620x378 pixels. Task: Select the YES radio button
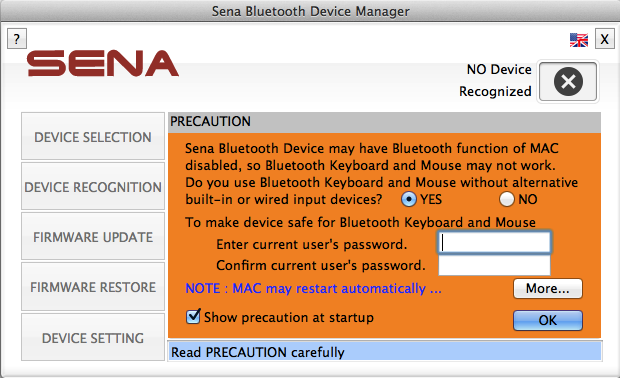click(408, 199)
